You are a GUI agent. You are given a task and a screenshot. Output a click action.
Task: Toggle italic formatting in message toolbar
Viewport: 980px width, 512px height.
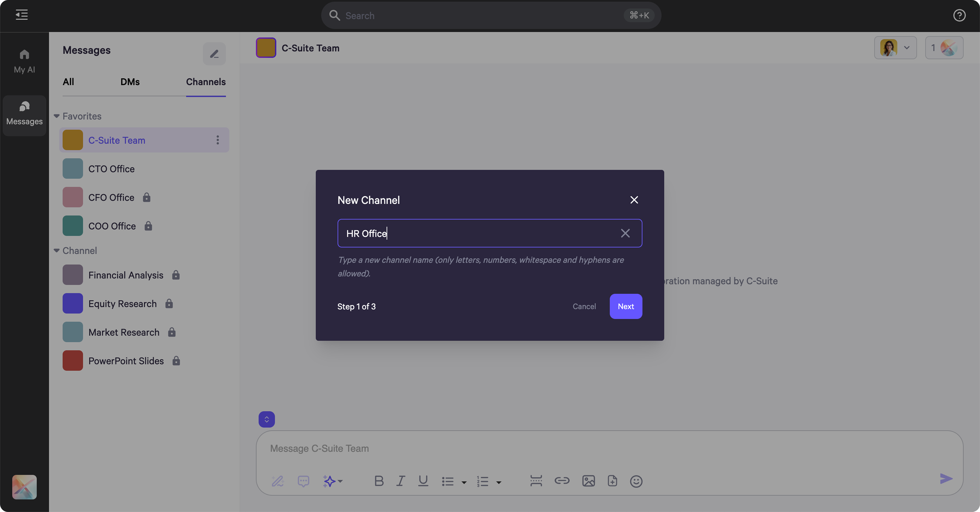pyautogui.click(x=400, y=481)
